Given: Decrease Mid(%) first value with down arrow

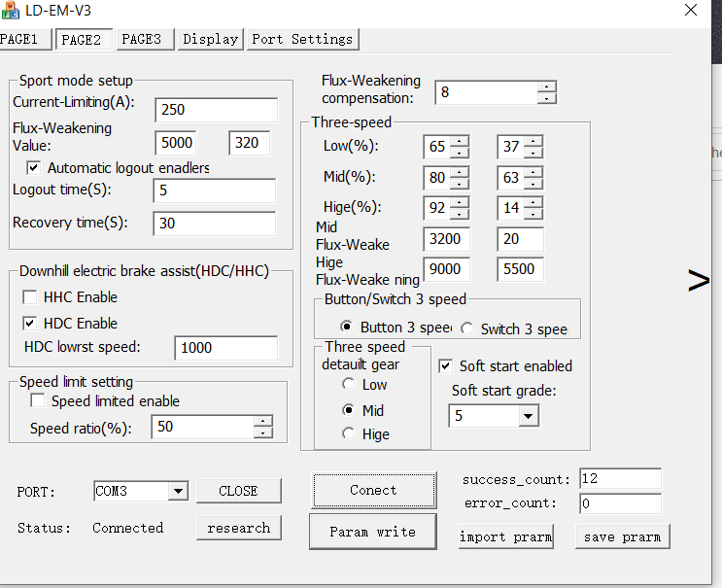Looking at the screenshot, I should point(460,184).
